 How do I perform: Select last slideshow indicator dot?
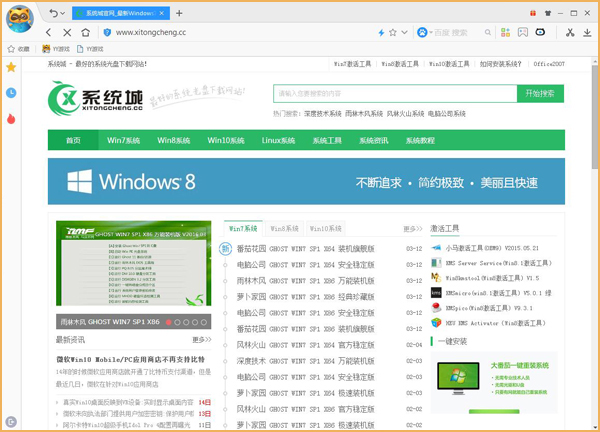[x=204, y=322]
